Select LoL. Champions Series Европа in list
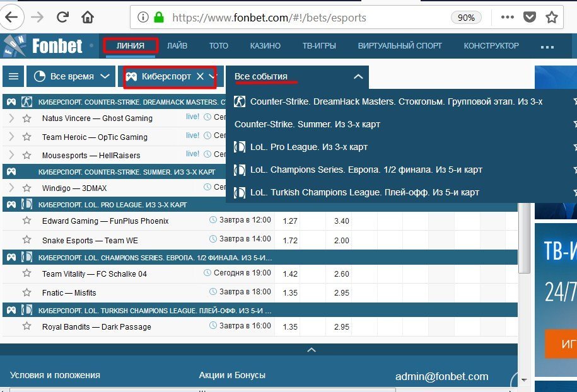The image size is (577, 392). tap(358, 170)
